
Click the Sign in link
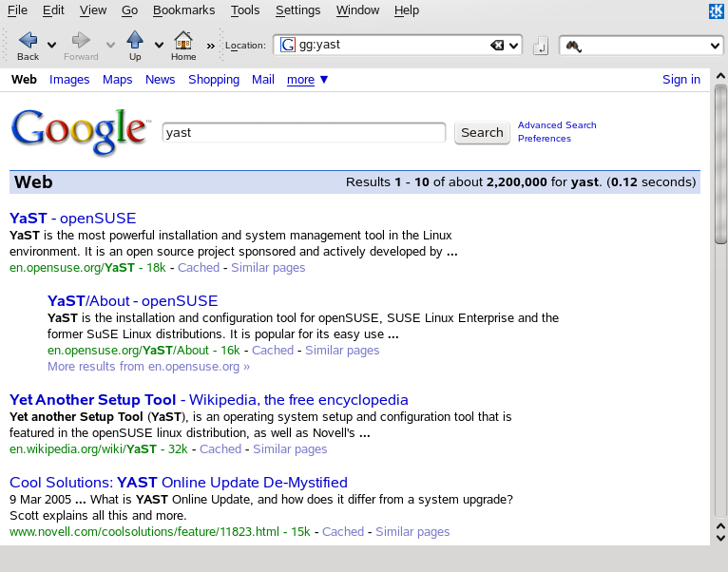coord(681,80)
